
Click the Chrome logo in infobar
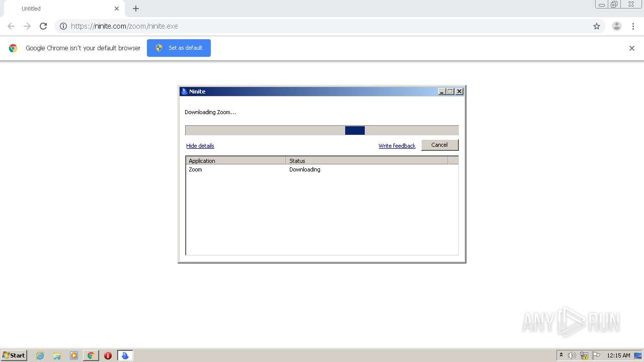click(13, 48)
